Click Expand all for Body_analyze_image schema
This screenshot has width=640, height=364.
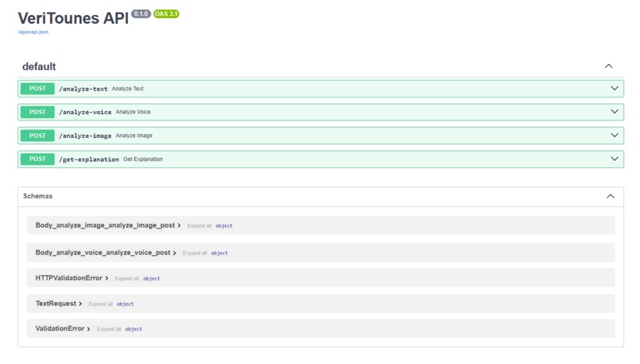click(x=199, y=226)
